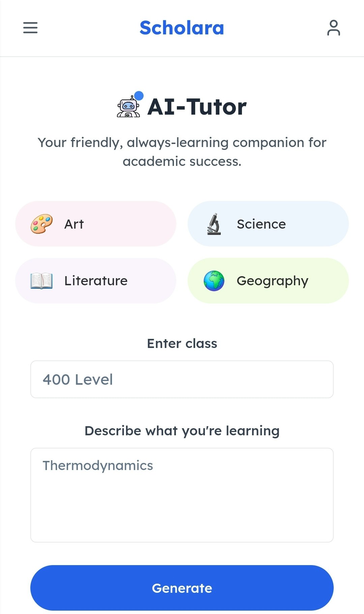Open the hamburger navigation menu
This screenshot has width=364, height=614.
(x=30, y=28)
